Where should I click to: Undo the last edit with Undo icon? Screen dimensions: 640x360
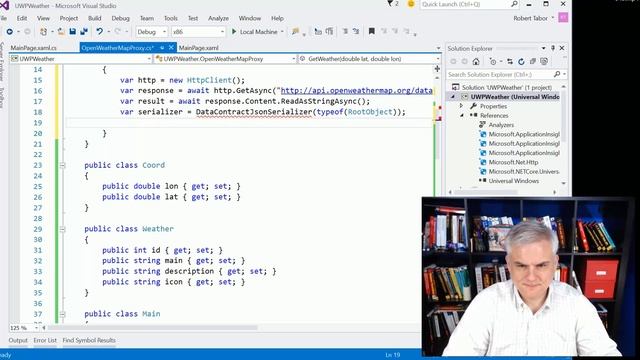coord(99,31)
